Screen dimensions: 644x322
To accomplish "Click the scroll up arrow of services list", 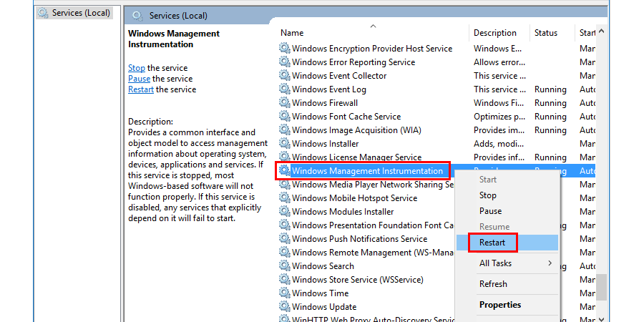I will click(601, 31).
